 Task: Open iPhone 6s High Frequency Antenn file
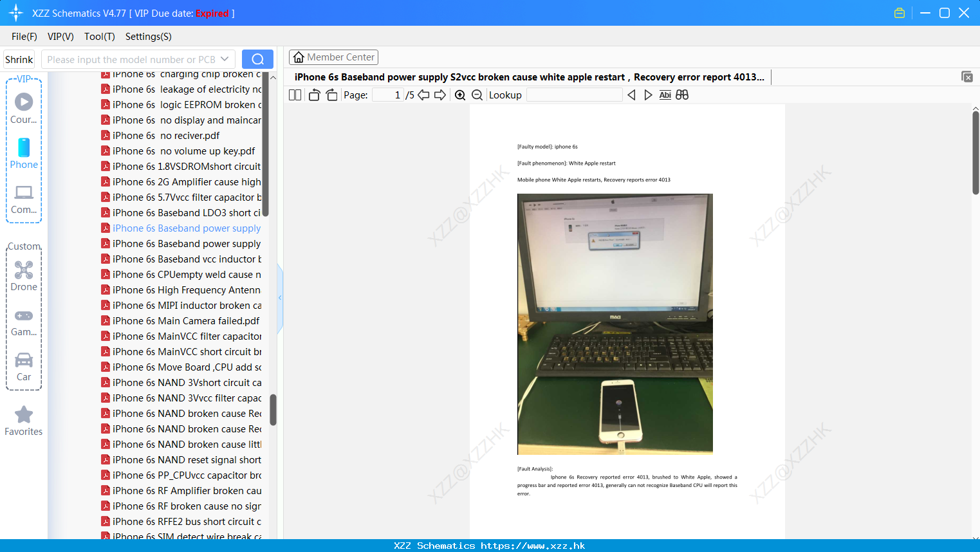(181, 290)
